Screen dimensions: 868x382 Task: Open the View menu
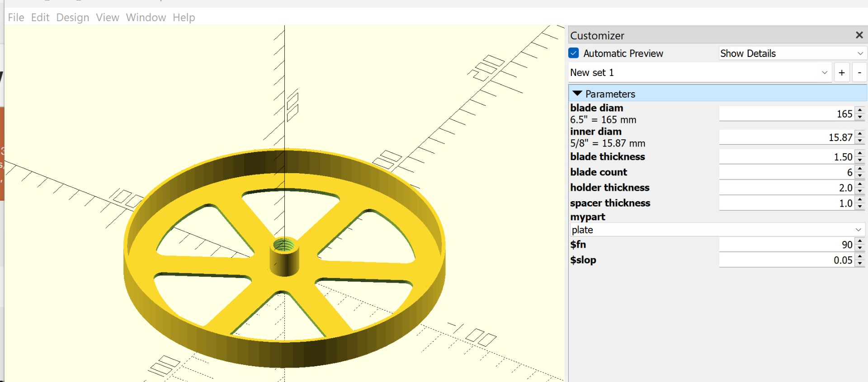tap(108, 18)
